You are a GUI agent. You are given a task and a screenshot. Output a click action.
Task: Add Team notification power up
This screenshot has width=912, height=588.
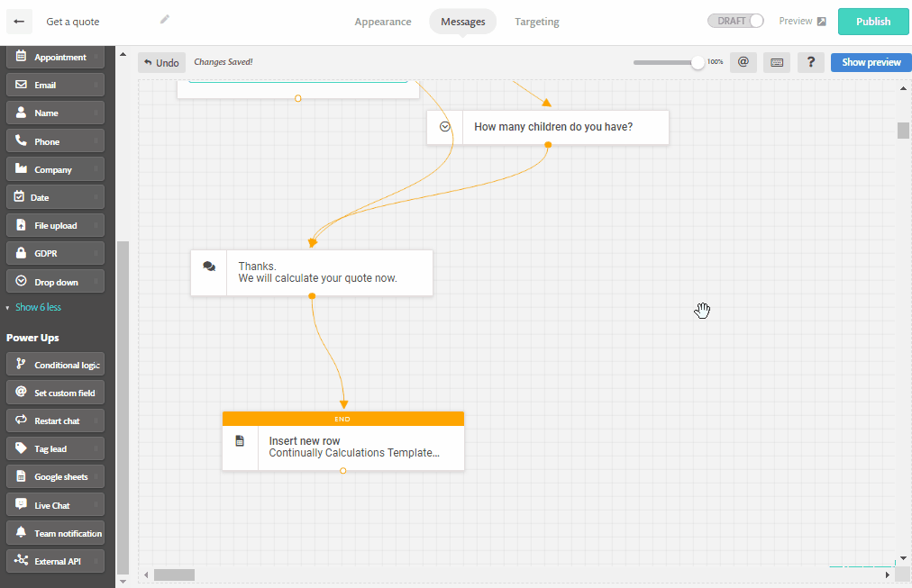[x=55, y=533]
